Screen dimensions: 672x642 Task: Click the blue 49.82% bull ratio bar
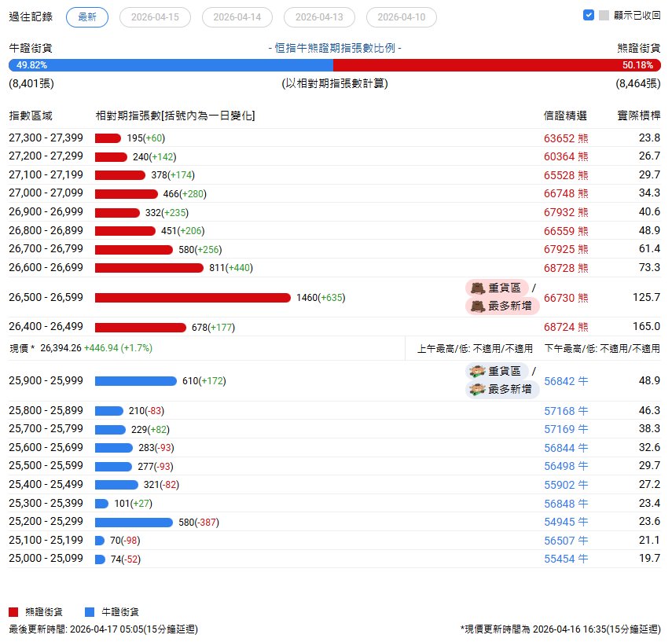tap(171, 65)
